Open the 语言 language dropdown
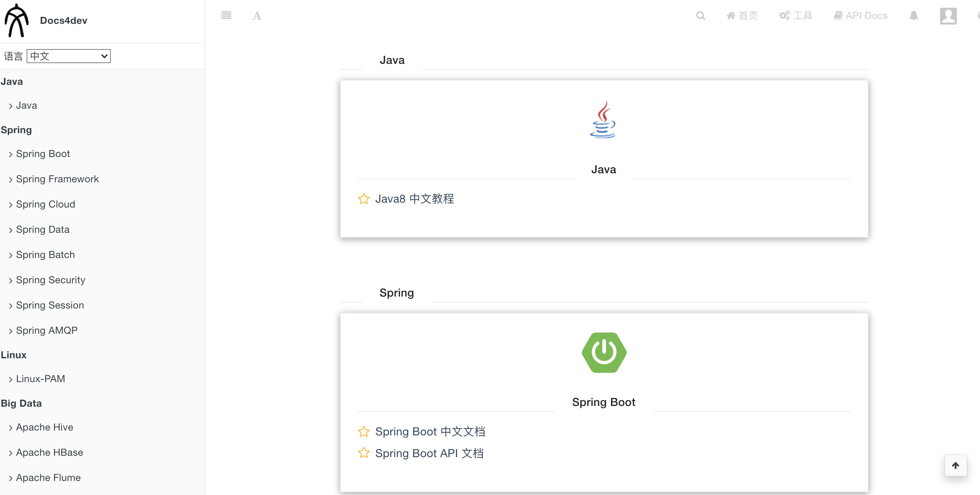The image size is (980, 495). coord(69,56)
